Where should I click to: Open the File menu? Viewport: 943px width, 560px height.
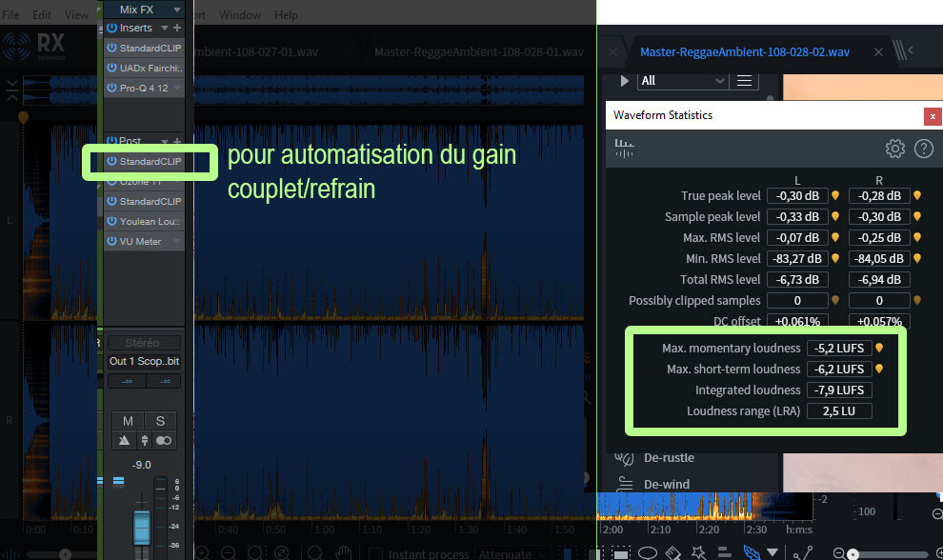pyautogui.click(x=10, y=15)
